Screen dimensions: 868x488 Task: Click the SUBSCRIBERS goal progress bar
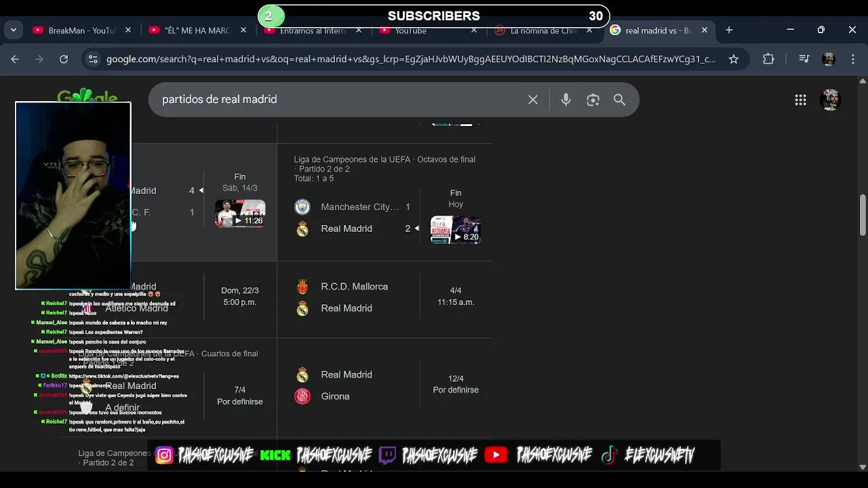click(x=434, y=16)
